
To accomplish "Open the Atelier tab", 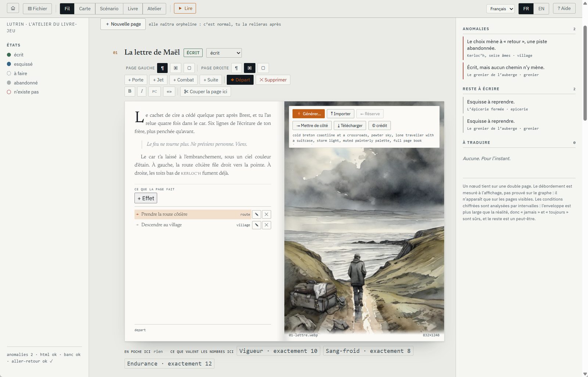I will pos(154,8).
